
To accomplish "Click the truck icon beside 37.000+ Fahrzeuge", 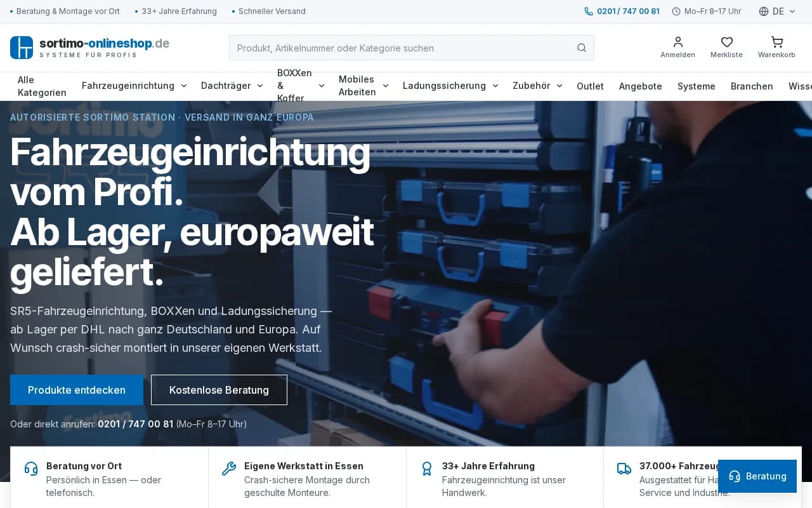I will [624, 469].
